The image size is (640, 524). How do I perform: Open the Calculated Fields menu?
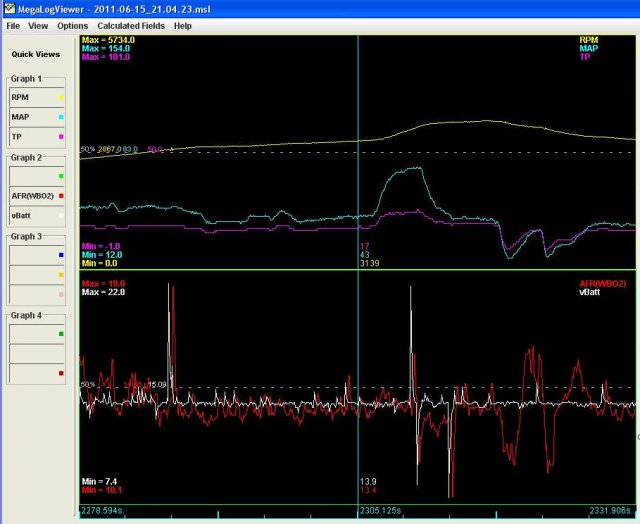[x=130, y=25]
